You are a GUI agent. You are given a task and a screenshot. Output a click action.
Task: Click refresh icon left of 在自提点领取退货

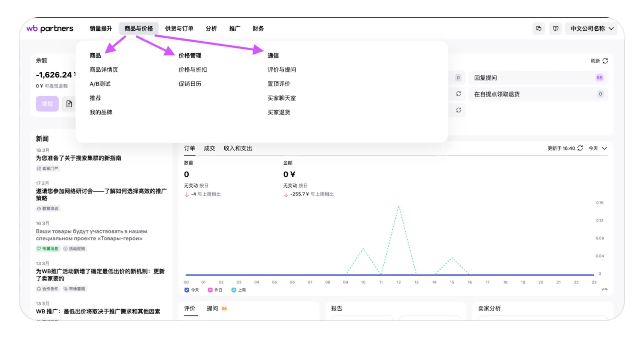(x=459, y=94)
